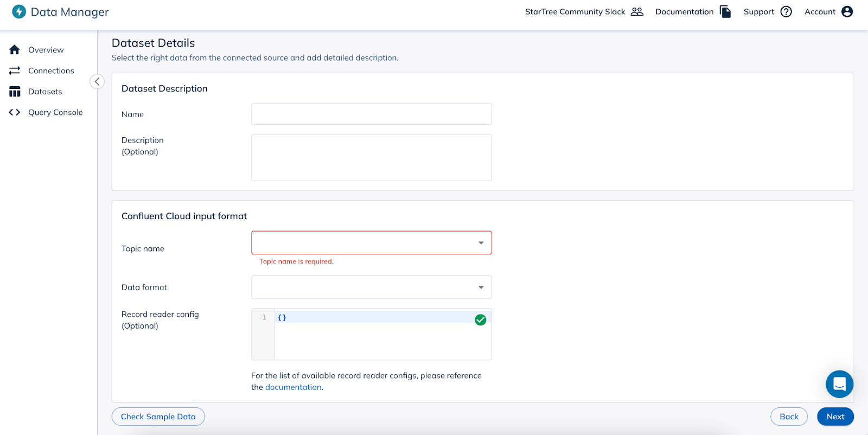Click the Check Sample Data button
Image resolution: width=868 pixels, height=435 pixels.
[158, 417]
